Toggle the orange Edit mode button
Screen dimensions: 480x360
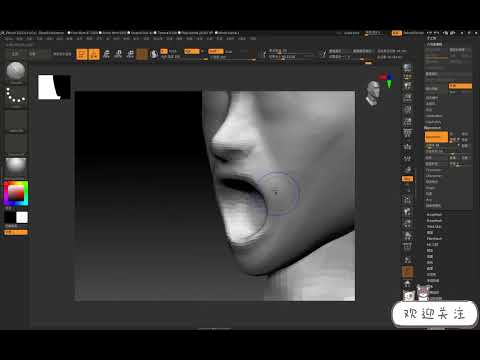(82, 54)
